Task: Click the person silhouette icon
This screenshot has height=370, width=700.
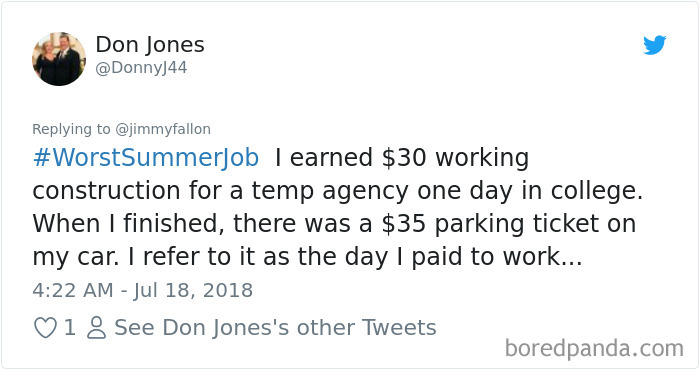Action: tap(96, 328)
